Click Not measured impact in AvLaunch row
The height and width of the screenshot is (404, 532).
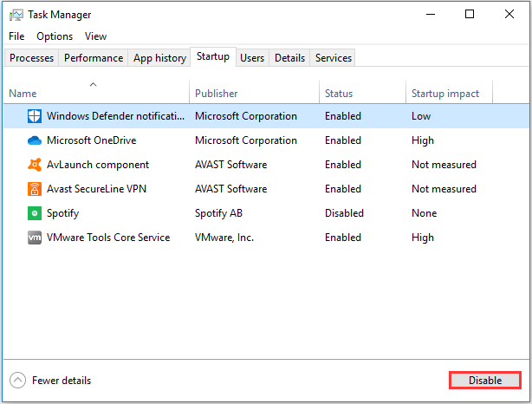444,165
